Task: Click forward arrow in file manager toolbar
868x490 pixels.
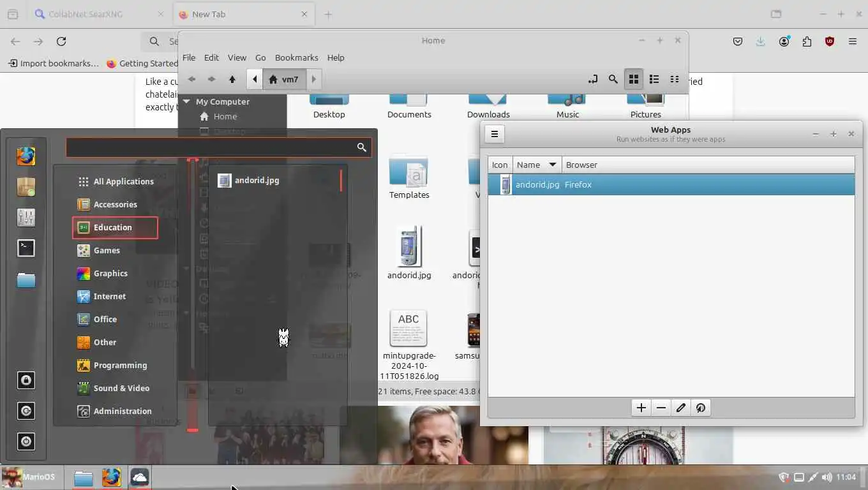Action: pyautogui.click(x=212, y=79)
